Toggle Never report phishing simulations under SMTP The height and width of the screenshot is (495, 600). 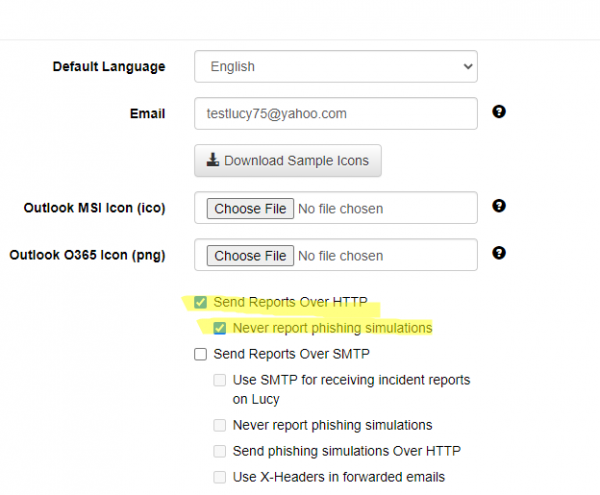point(220,425)
